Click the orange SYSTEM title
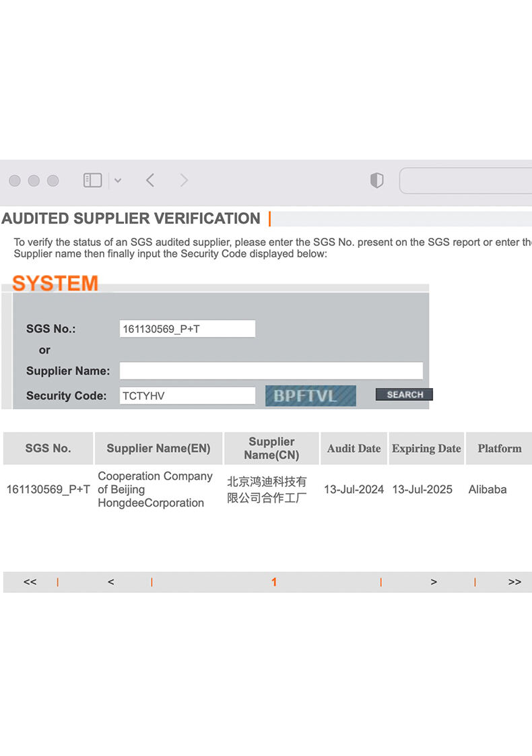The image size is (532, 756). click(x=55, y=283)
